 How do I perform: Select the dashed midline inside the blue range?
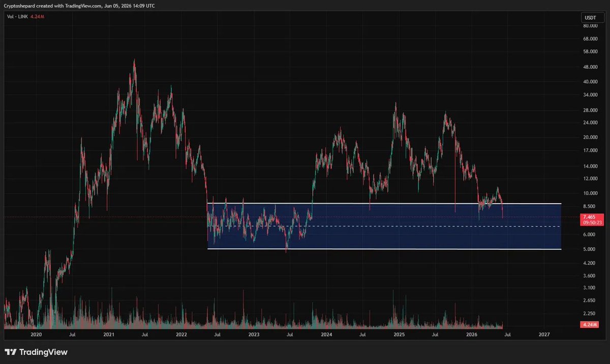(384, 226)
